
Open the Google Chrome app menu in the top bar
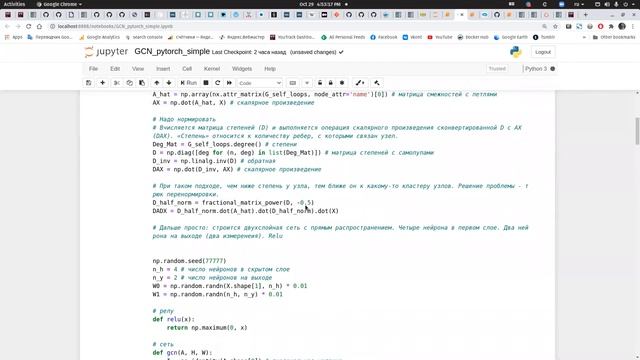[59, 4]
